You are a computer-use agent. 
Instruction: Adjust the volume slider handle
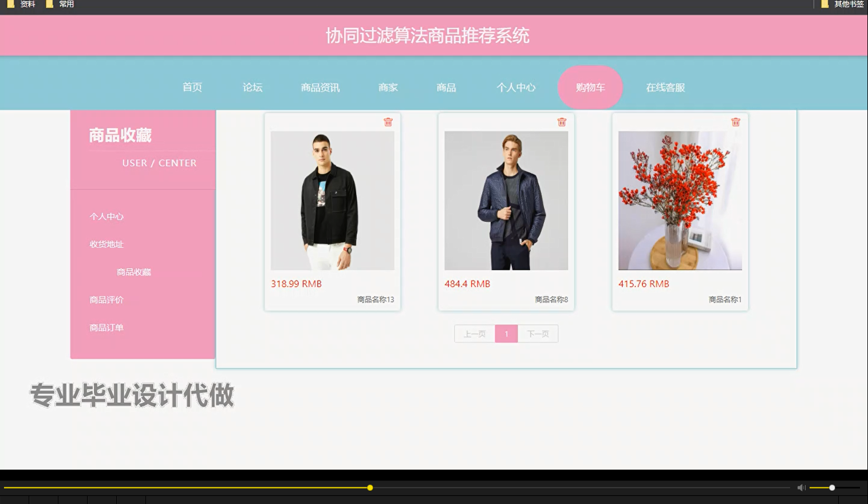click(831, 487)
